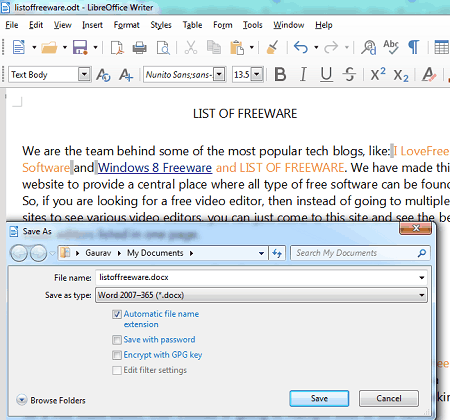The width and height of the screenshot is (450, 420).
Task: Open the Insert menu
Action: point(92,25)
